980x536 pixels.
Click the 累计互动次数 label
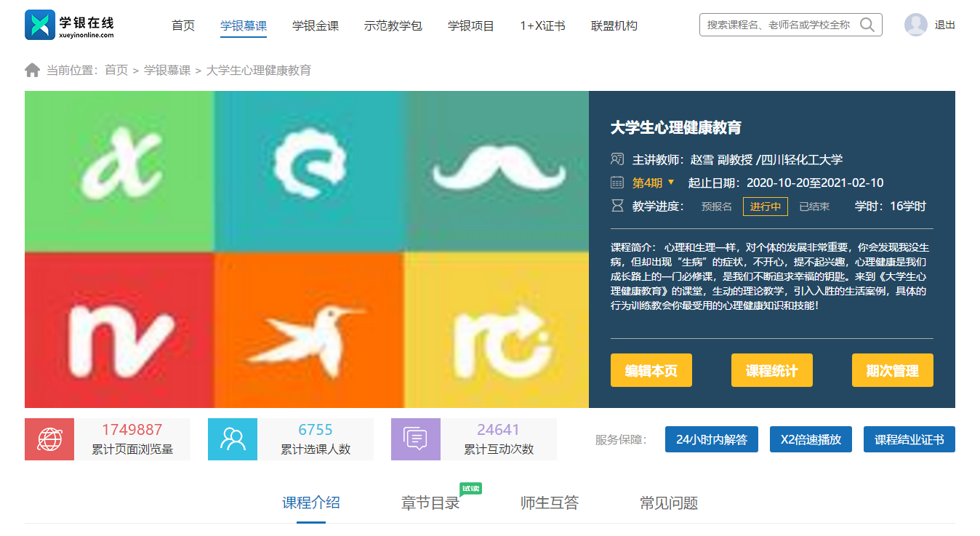pyautogui.click(x=499, y=449)
